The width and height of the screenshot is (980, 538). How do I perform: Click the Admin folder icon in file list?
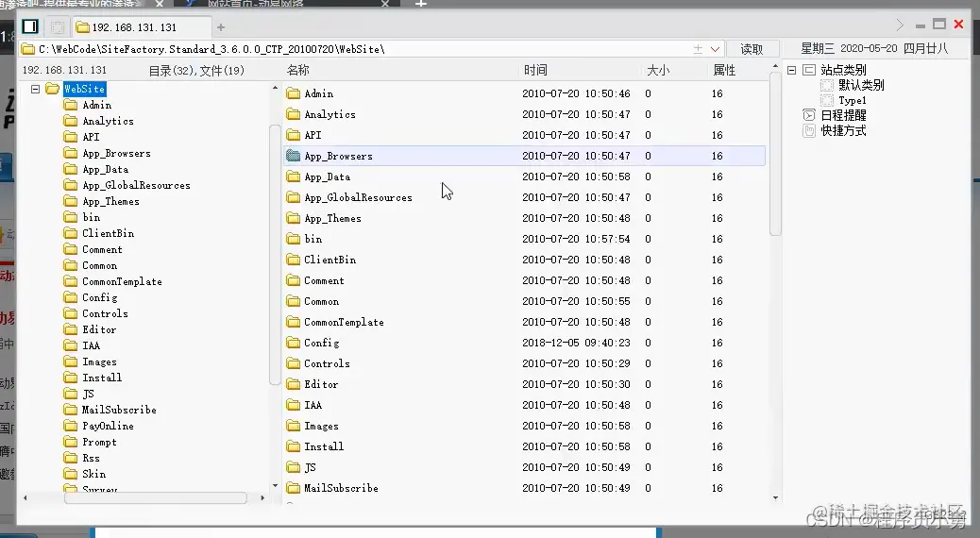293,93
